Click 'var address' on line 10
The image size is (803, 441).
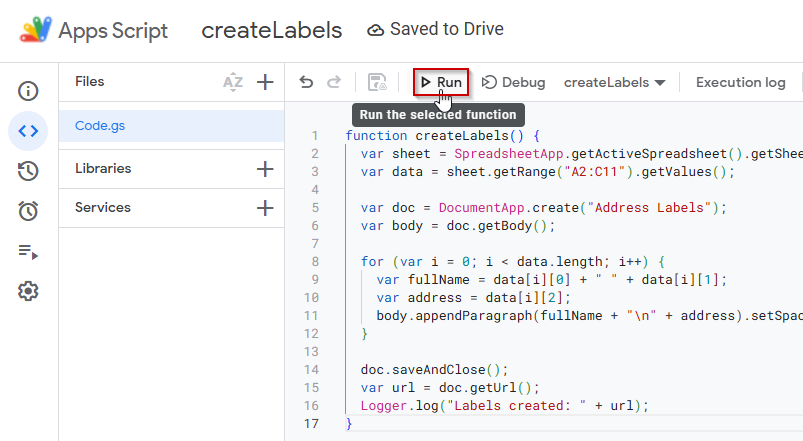point(419,298)
